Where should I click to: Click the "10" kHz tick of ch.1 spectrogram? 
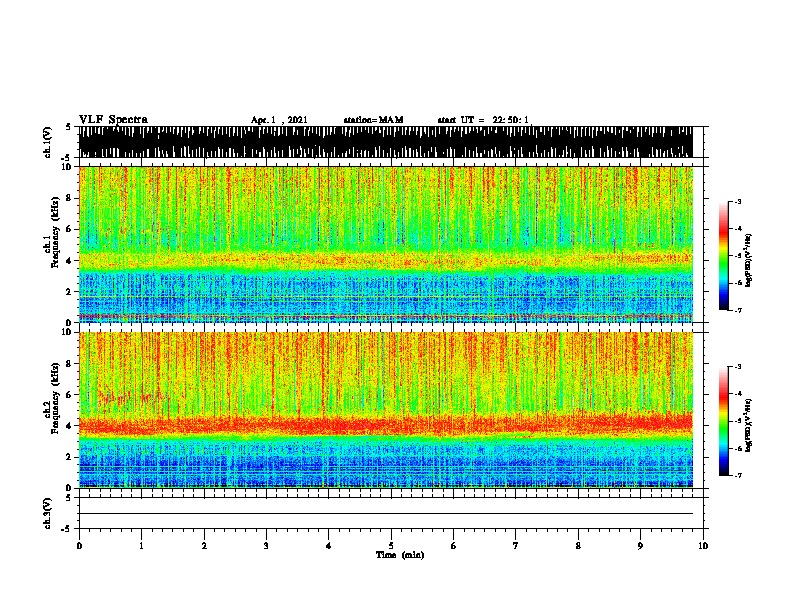click(x=67, y=167)
